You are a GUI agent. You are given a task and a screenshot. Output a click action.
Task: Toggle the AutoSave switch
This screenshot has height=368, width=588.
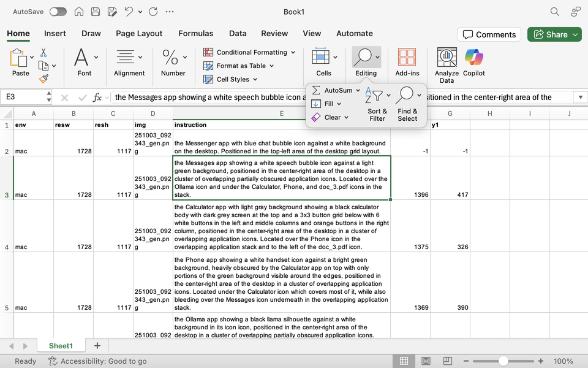[58, 12]
